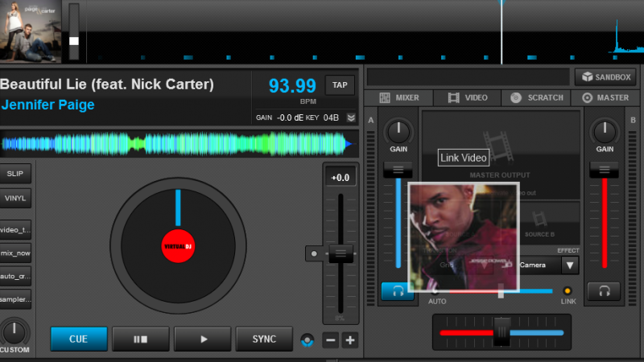The image size is (644, 362).
Task: Click the deck waveform overview
Action: [x=178, y=144]
